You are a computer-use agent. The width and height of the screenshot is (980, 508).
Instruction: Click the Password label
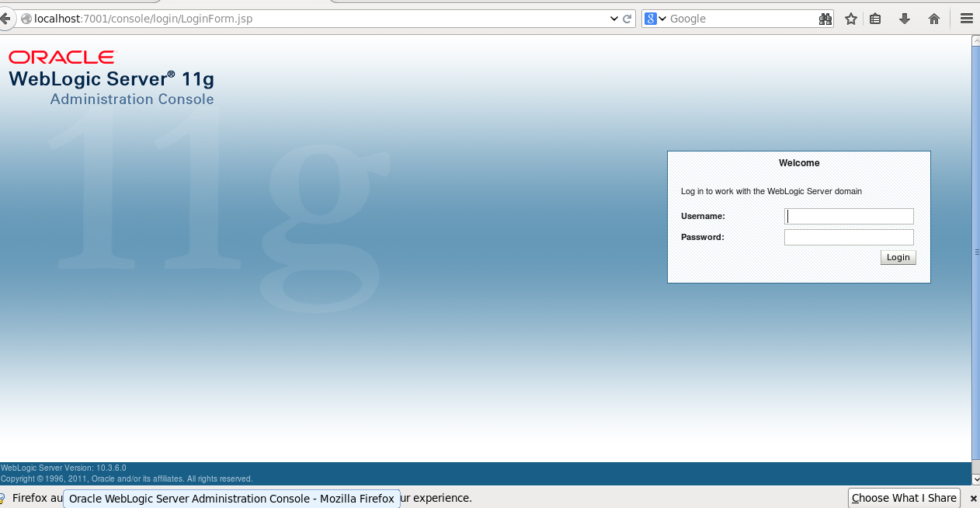tap(702, 237)
